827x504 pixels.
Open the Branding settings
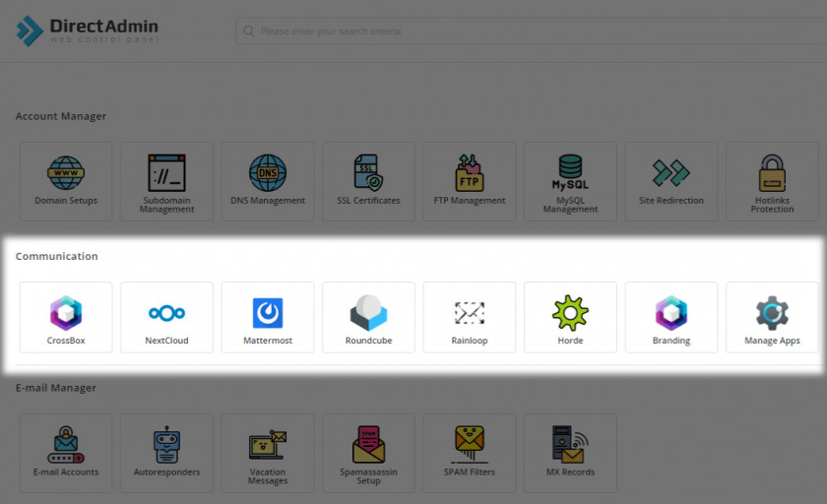tap(671, 317)
